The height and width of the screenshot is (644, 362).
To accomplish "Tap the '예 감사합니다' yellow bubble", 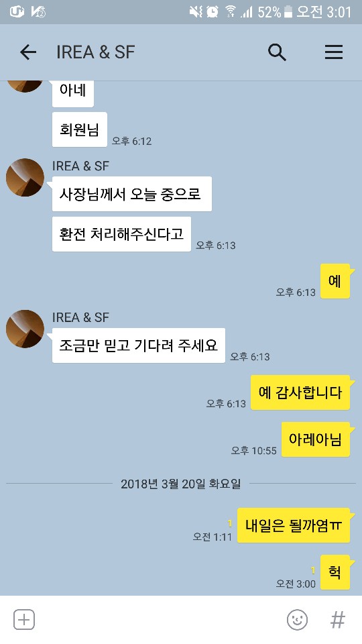I will tap(300, 392).
